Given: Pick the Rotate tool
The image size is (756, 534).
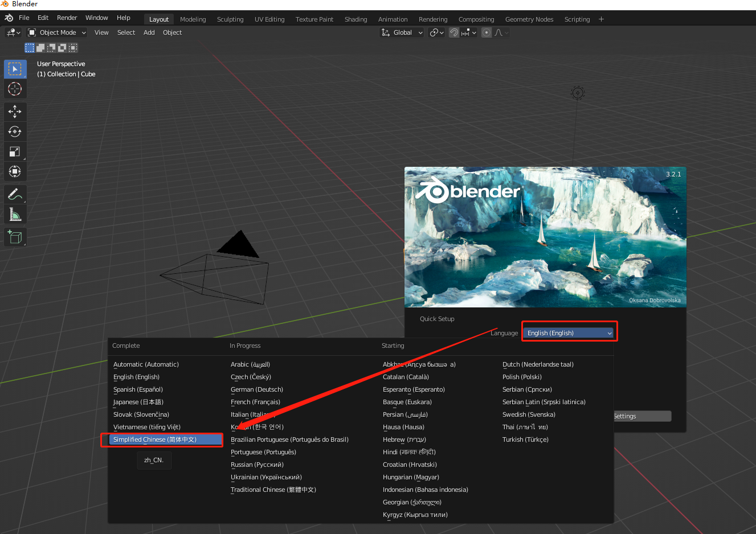Looking at the screenshot, I should click(15, 132).
